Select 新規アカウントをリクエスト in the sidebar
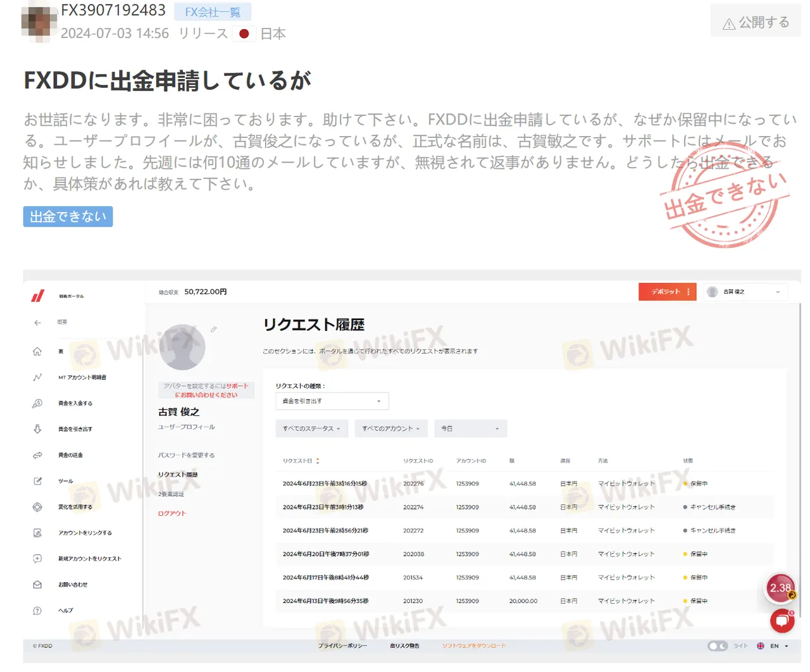This screenshot has height=672, width=810. 90,559
